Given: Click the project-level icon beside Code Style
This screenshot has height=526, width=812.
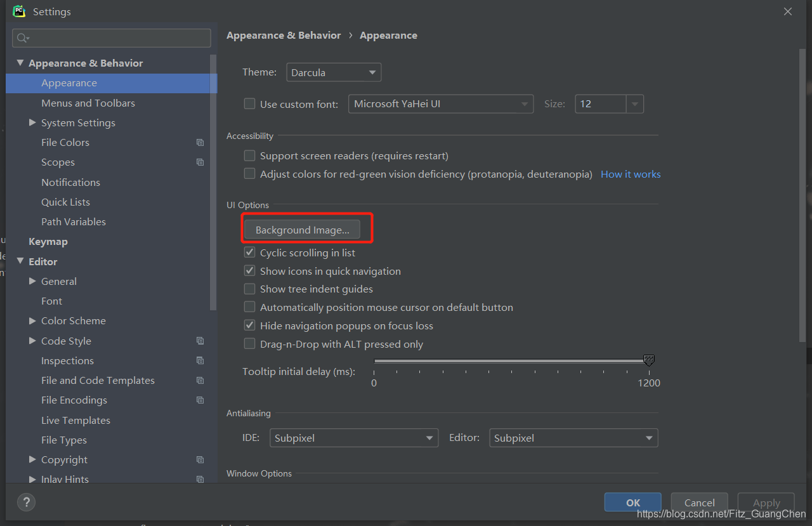Looking at the screenshot, I should [x=200, y=341].
